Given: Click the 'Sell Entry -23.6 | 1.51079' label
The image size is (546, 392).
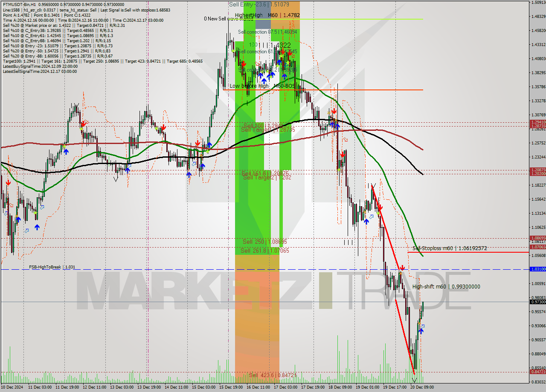Looking at the screenshot, I should coord(259,4).
